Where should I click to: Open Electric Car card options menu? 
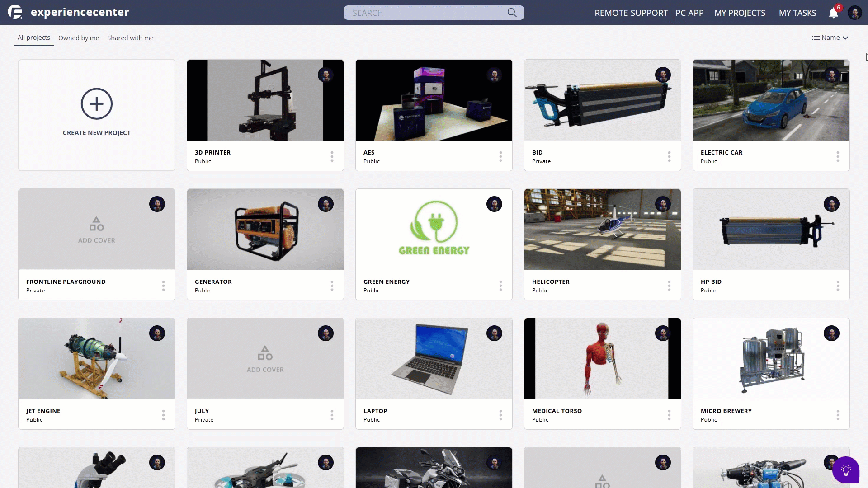point(838,156)
